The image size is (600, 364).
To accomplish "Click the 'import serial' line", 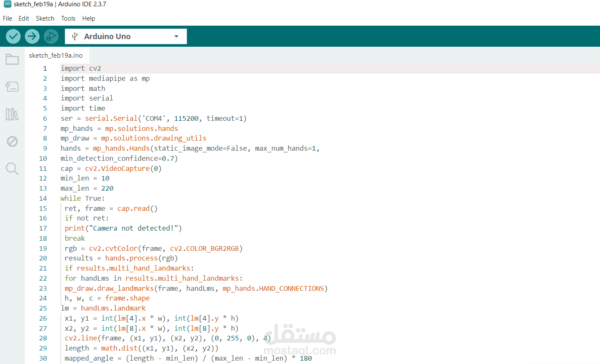I will coord(87,98).
